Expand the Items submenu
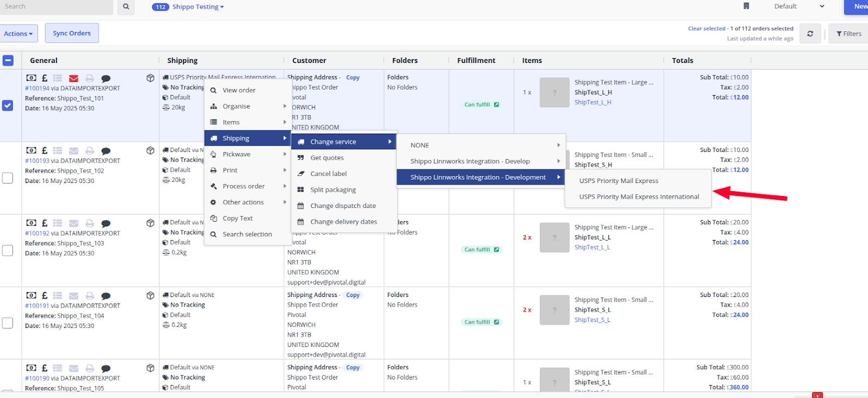This screenshot has height=398, width=868. click(x=248, y=122)
